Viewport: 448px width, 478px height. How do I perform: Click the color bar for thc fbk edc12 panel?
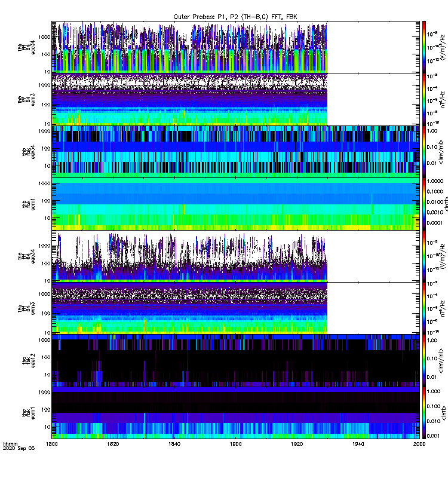pos(424,361)
